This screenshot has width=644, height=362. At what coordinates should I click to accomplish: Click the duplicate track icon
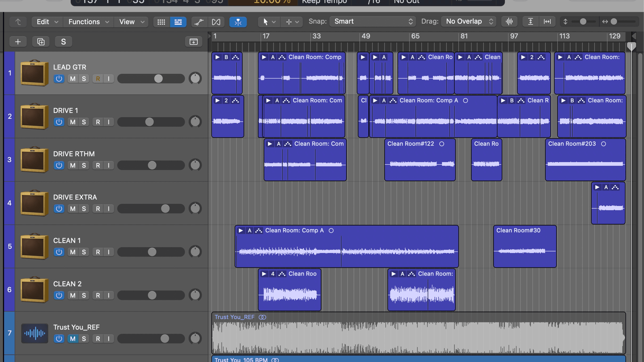(41, 42)
